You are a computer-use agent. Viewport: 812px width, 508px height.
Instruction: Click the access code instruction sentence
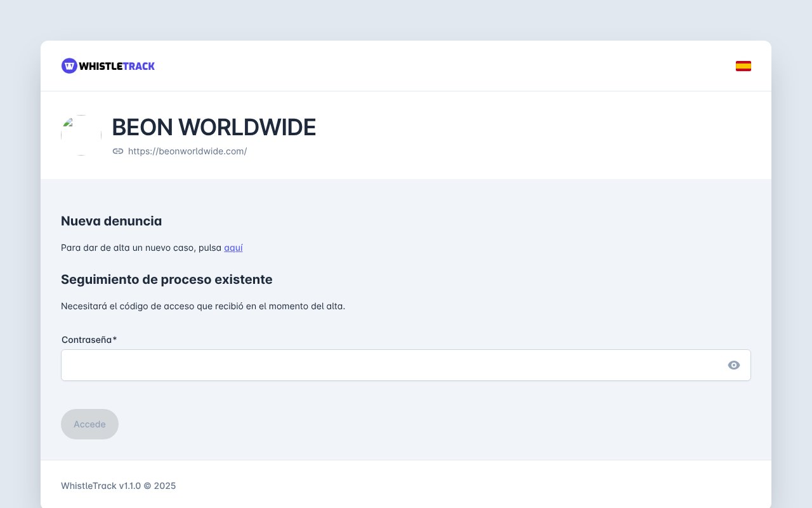(x=203, y=306)
